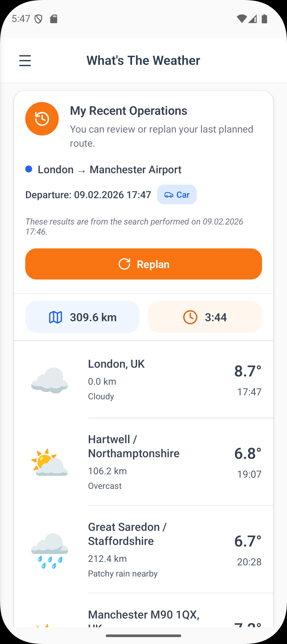Screen dimensions: 287x644
Task: Tap the cloudy weather icon for London
Action: click(50, 380)
